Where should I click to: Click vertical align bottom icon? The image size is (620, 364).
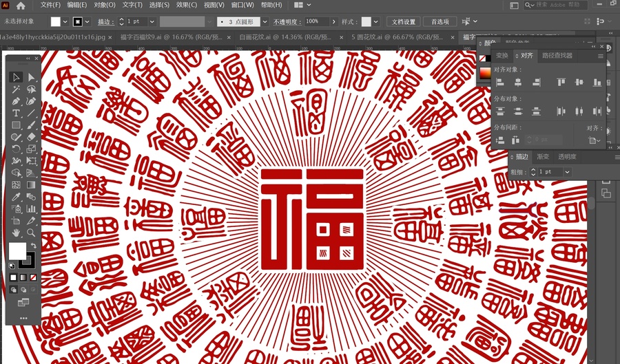tap(597, 82)
